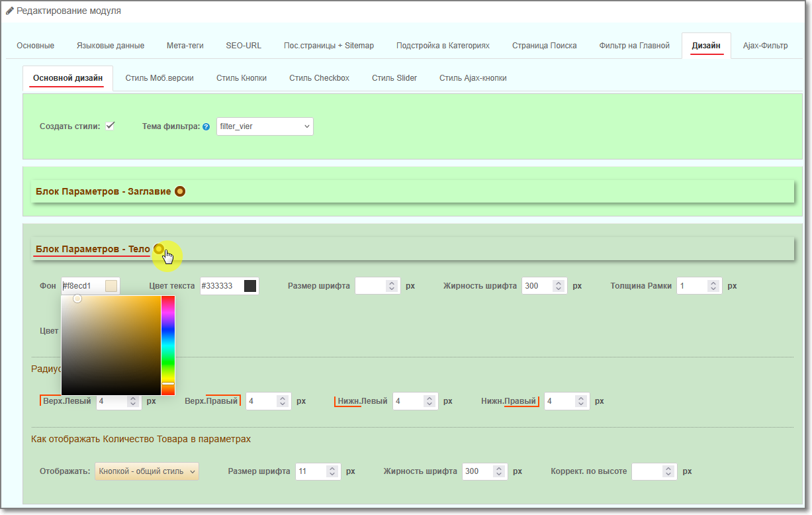Click the help icon next to Тема фильтра
Image resolution: width=812 pixels, height=515 pixels.
(x=206, y=126)
